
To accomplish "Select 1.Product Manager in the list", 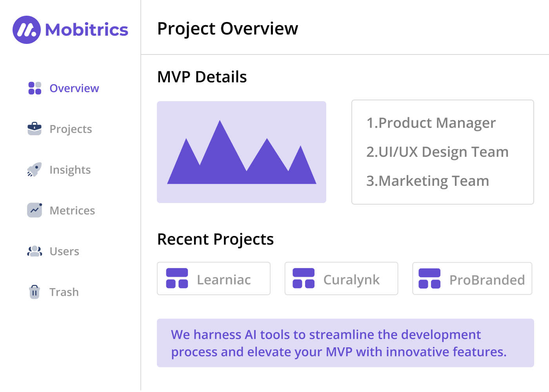I will pos(431,123).
